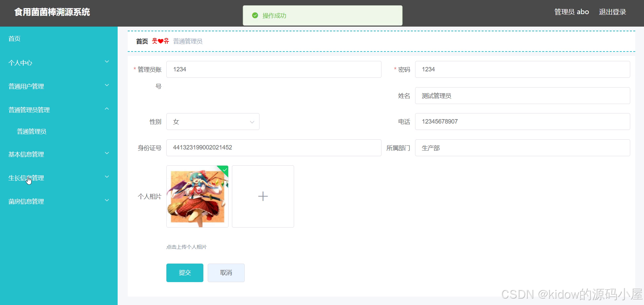Click the 取消 button
This screenshot has width=644, height=305.
coord(226,273)
